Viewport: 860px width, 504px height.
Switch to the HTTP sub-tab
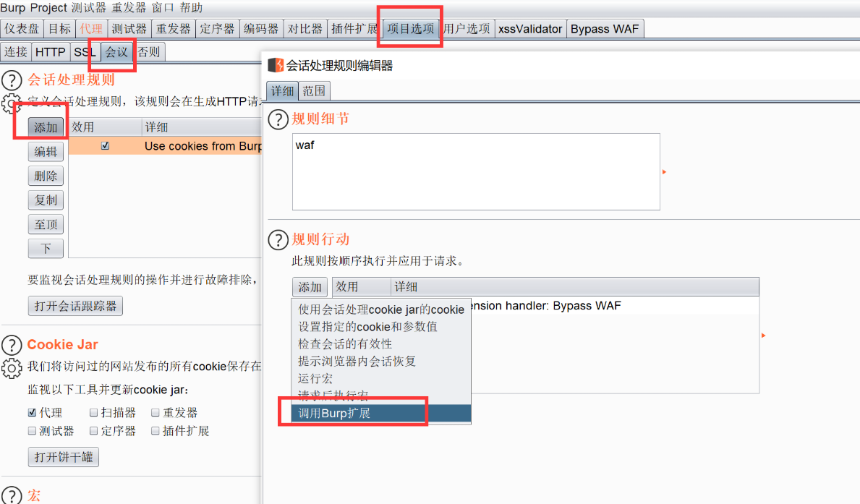point(51,52)
